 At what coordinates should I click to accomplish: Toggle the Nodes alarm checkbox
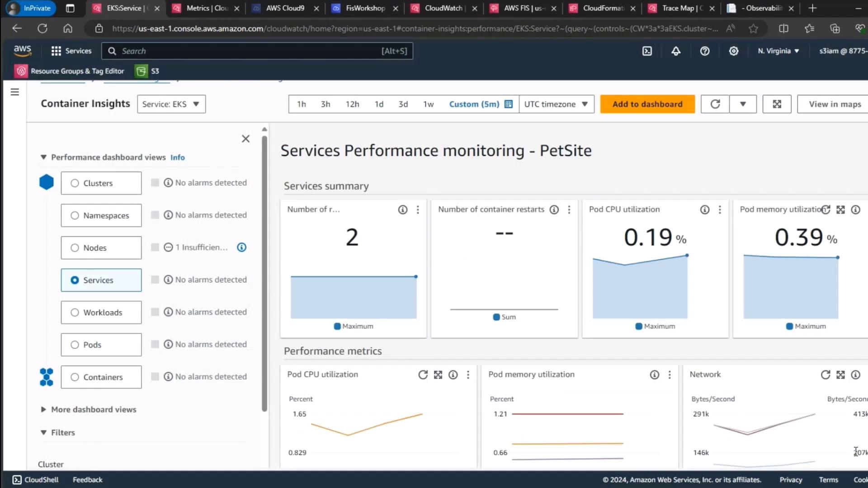click(155, 247)
